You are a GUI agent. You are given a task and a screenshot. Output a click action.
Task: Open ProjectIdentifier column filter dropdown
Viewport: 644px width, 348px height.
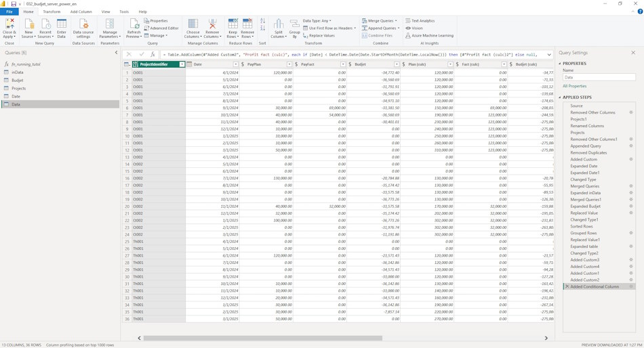pos(182,64)
